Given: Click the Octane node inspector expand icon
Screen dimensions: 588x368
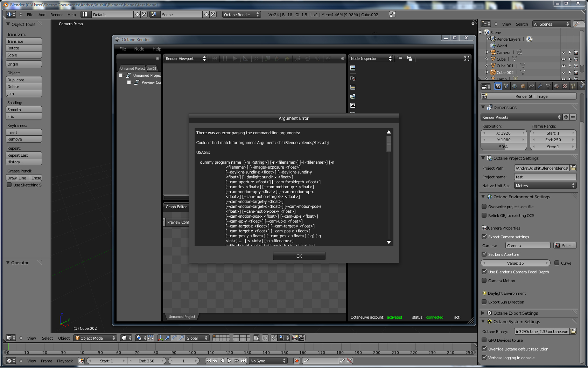Looking at the screenshot, I should coord(467,59).
